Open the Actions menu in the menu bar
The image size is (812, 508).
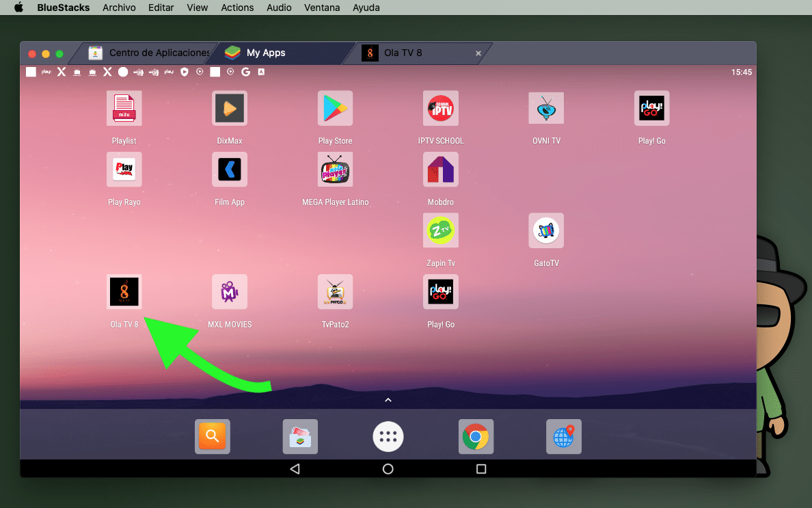[237, 8]
